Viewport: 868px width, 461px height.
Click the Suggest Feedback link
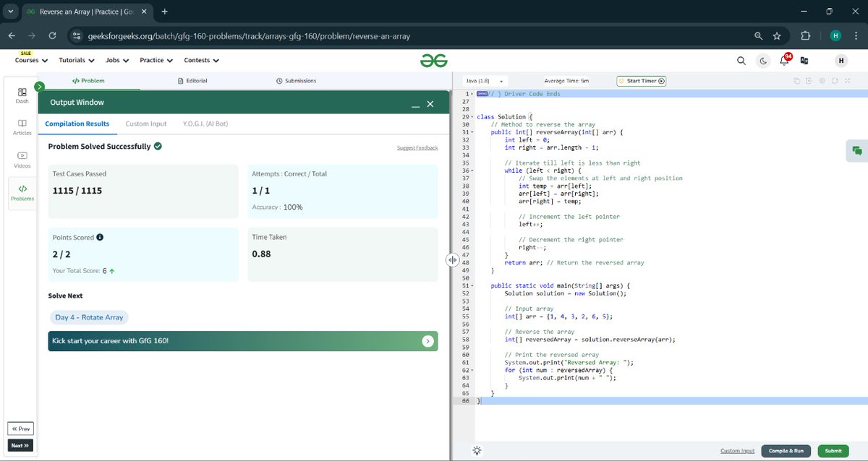pos(417,147)
